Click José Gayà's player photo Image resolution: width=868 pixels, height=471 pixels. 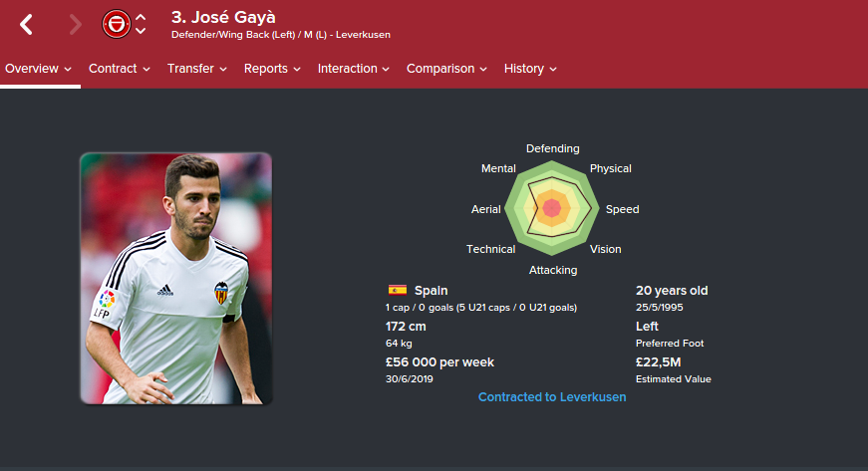176,279
